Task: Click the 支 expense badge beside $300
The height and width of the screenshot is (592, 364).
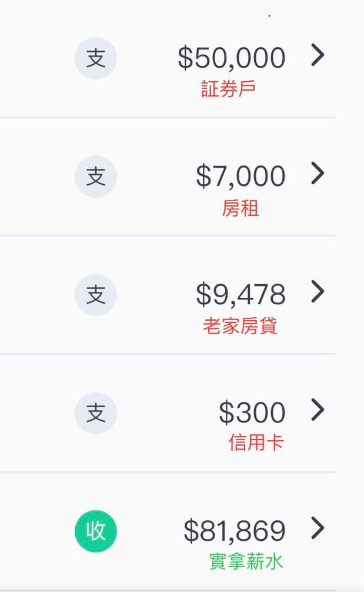Action: click(x=96, y=413)
